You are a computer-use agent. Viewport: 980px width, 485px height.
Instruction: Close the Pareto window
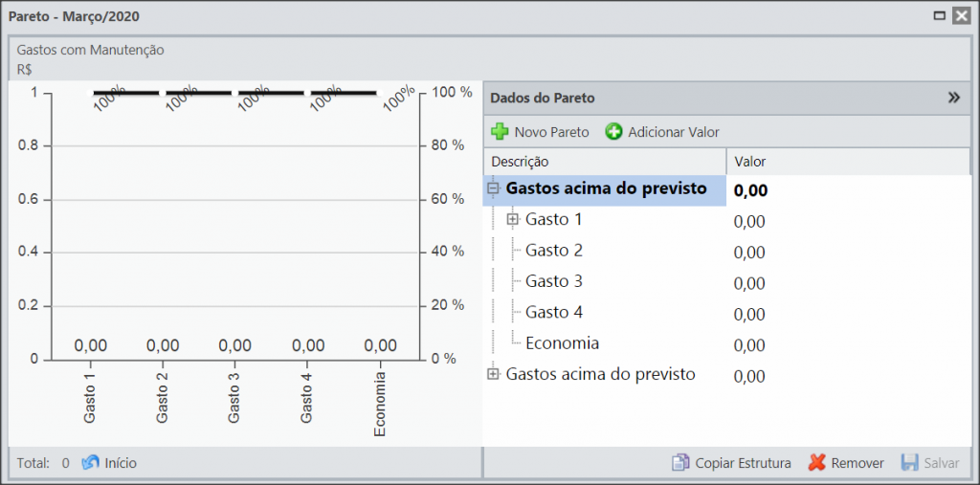point(961,16)
